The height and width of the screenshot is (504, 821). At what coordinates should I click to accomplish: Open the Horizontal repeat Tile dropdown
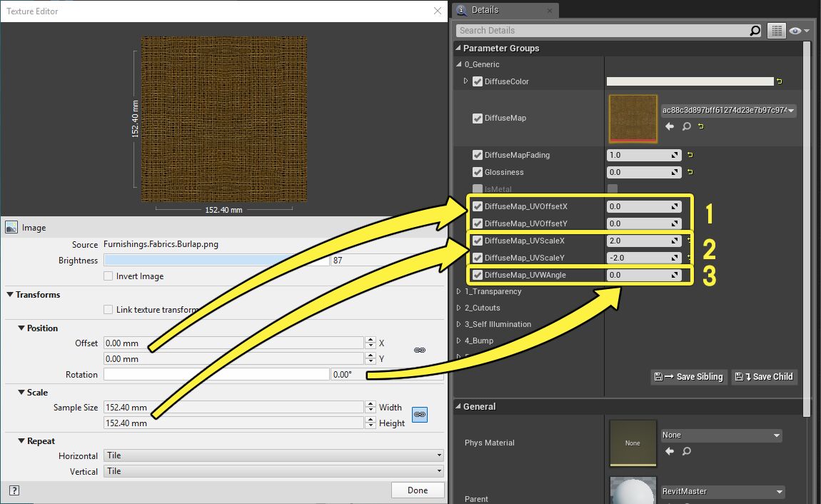coord(436,455)
